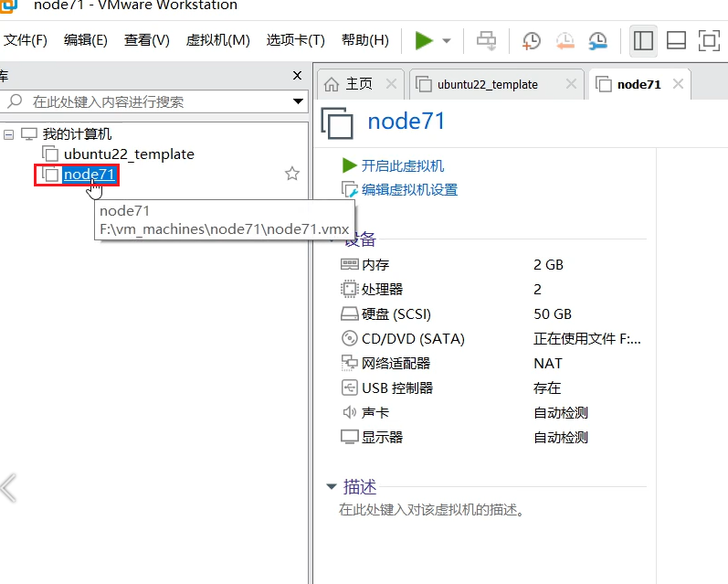Open the 编辑(E) menu
The image size is (728, 584).
(x=86, y=40)
